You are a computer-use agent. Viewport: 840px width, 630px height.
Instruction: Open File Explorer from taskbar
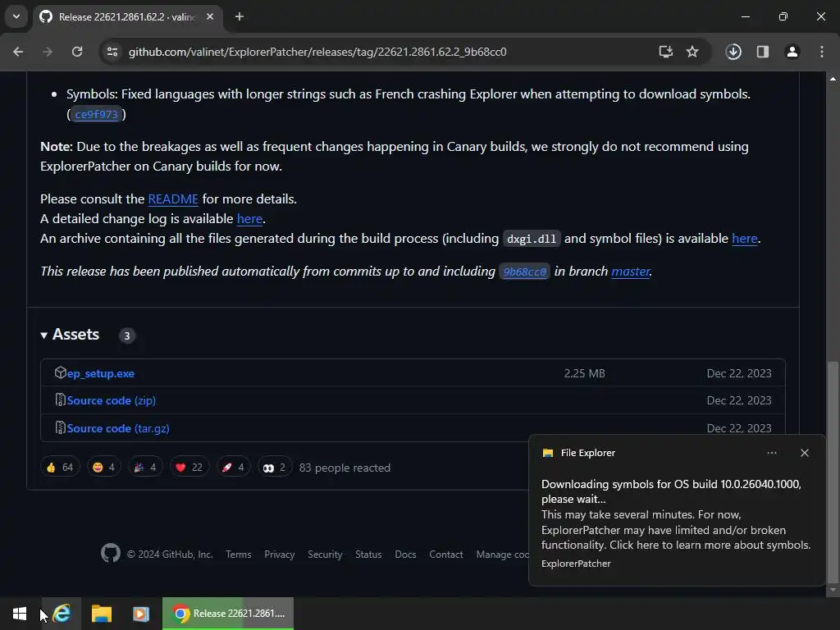point(101,614)
